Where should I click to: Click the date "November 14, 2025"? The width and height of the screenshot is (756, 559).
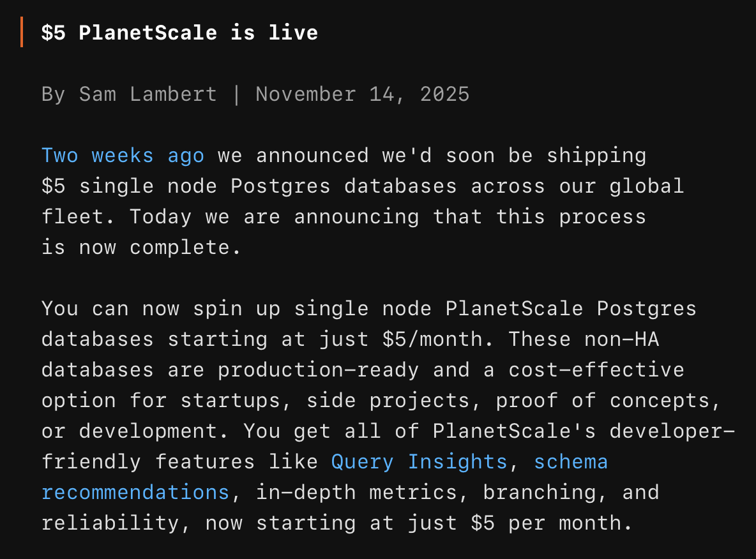[x=362, y=94]
